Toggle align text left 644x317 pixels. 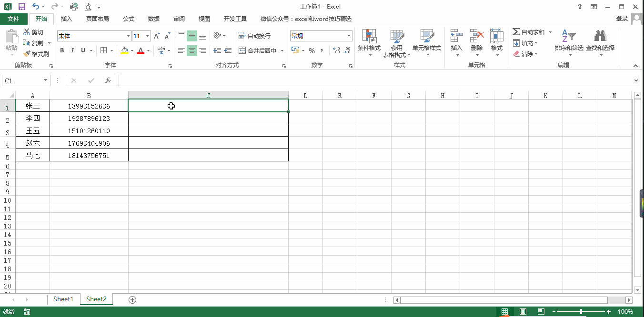[181, 50]
